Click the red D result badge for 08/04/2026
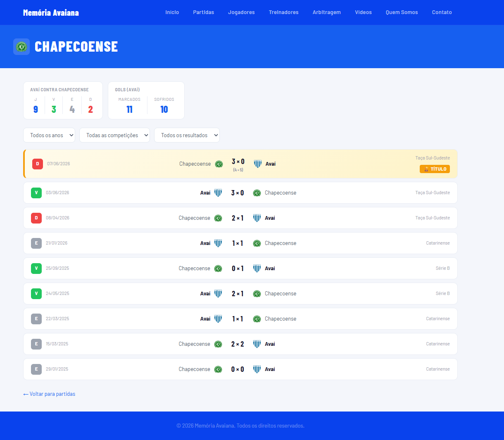The width and height of the screenshot is (504, 440). click(36, 218)
